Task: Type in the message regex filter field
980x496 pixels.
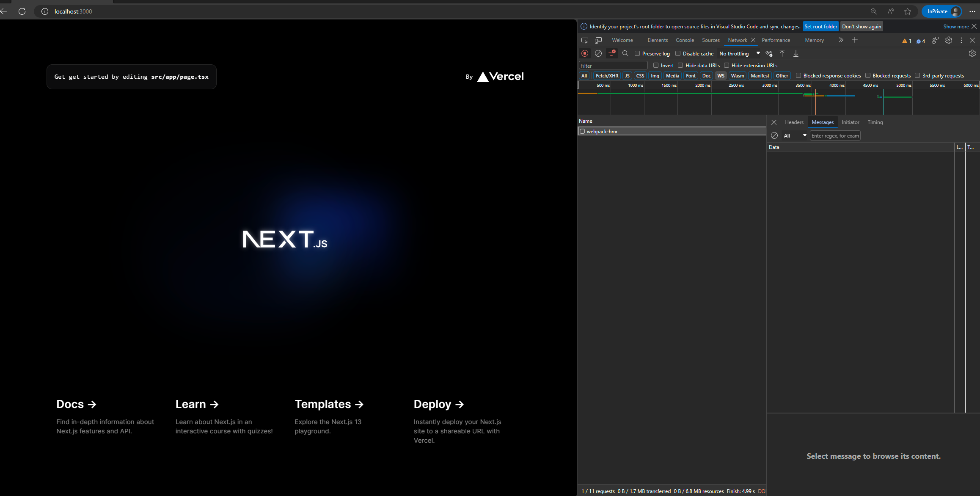Action: 835,135
